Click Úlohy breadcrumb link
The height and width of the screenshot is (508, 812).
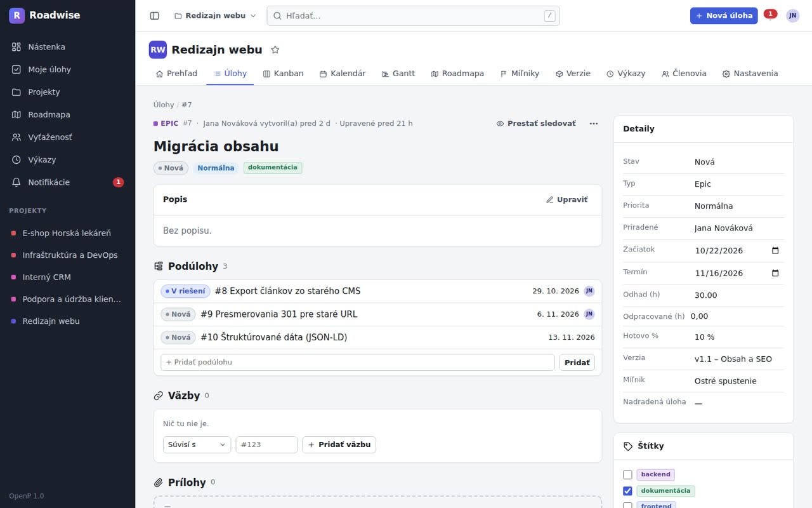[x=164, y=105]
